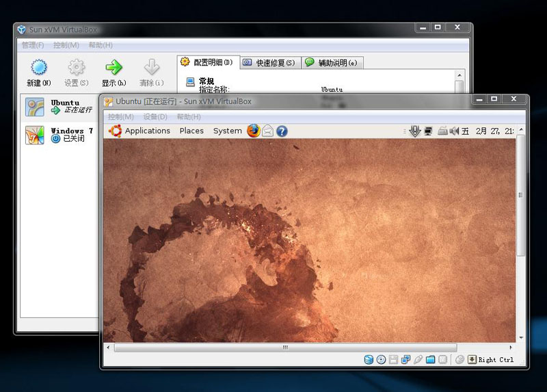This screenshot has width=547, height=392.
Task: Click the 正在运行 (Running) status under Ubuntu
Action: coord(78,110)
